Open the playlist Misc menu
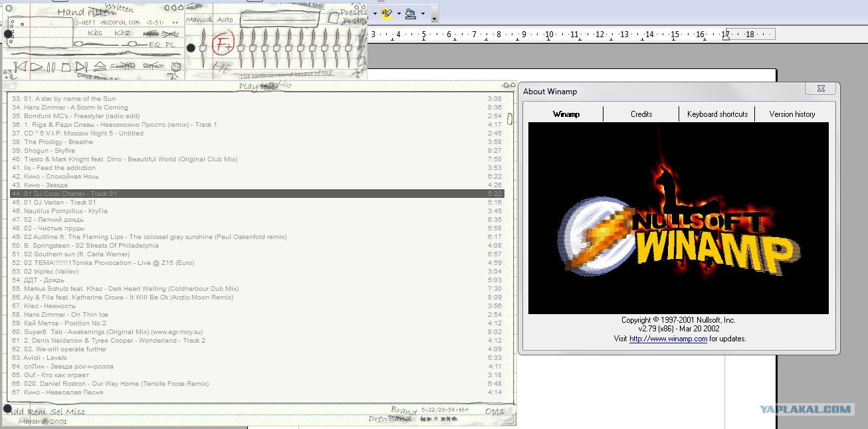The image size is (868, 429). tap(75, 412)
